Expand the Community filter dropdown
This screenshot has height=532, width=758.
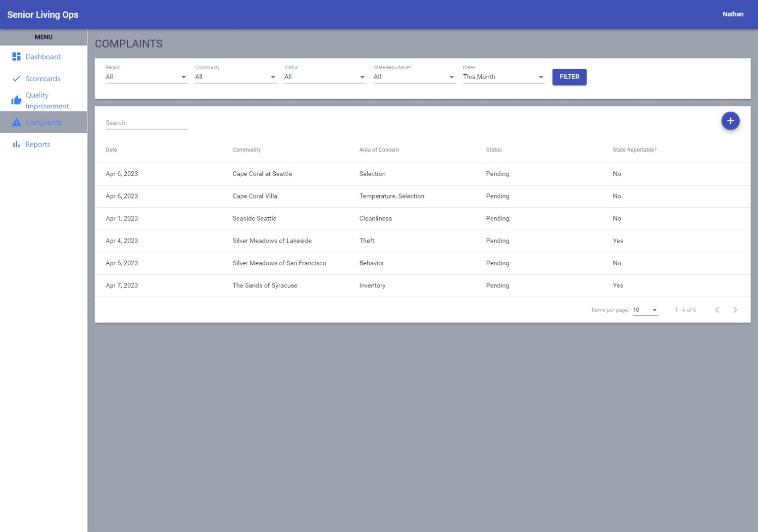pos(235,77)
